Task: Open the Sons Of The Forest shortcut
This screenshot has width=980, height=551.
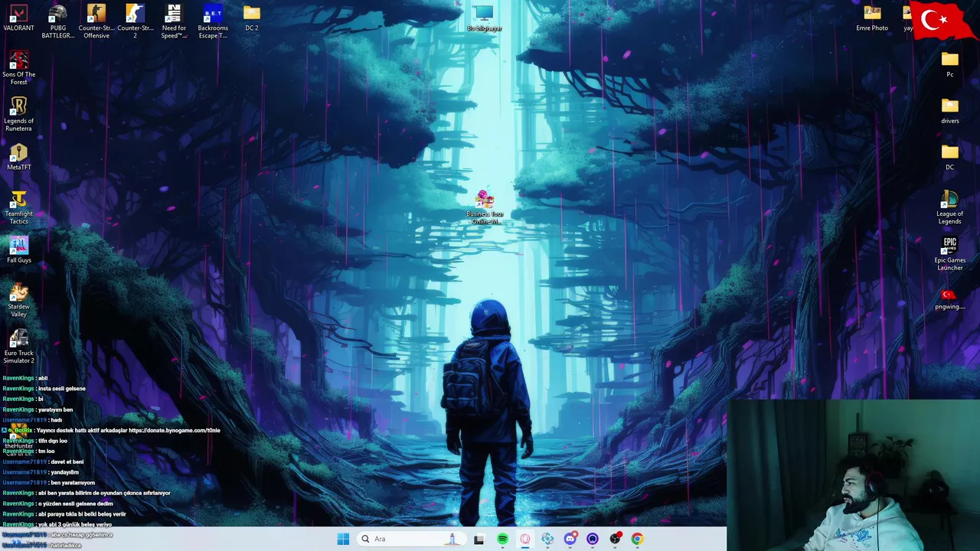Action: [x=19, y=68]
